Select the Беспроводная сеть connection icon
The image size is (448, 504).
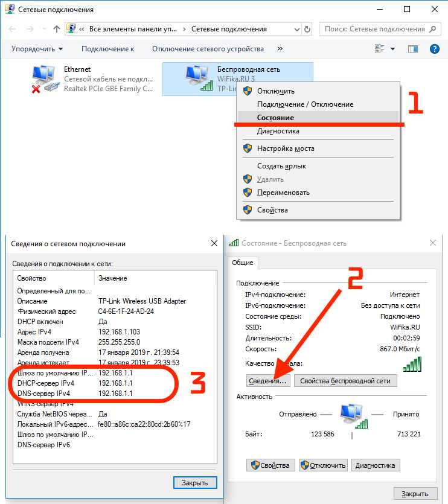[199, 78]
